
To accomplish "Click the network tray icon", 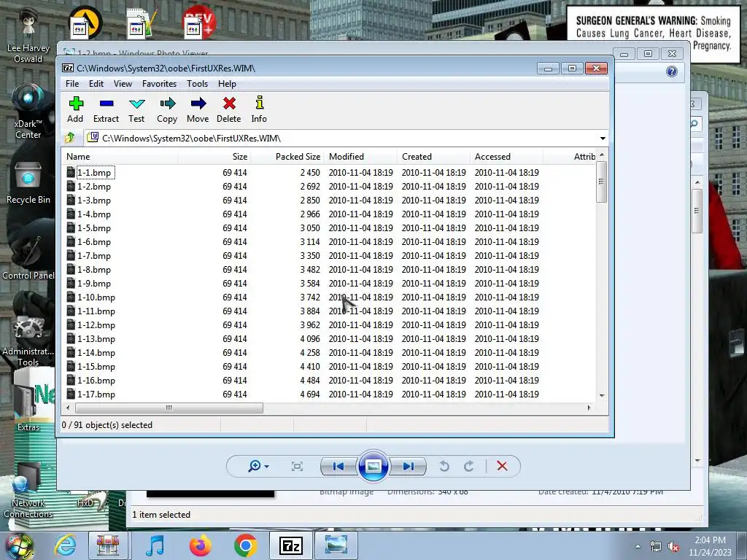I will (x=656, y=547).
